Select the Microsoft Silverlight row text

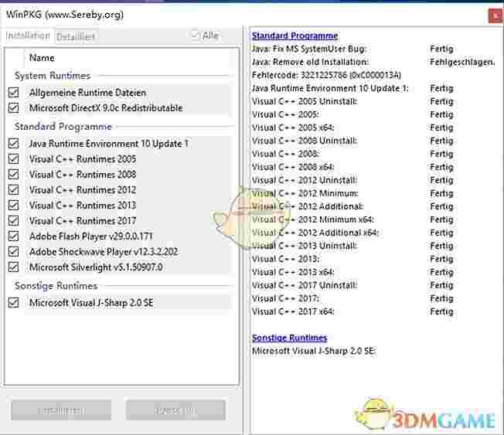(x=96, y=267)
